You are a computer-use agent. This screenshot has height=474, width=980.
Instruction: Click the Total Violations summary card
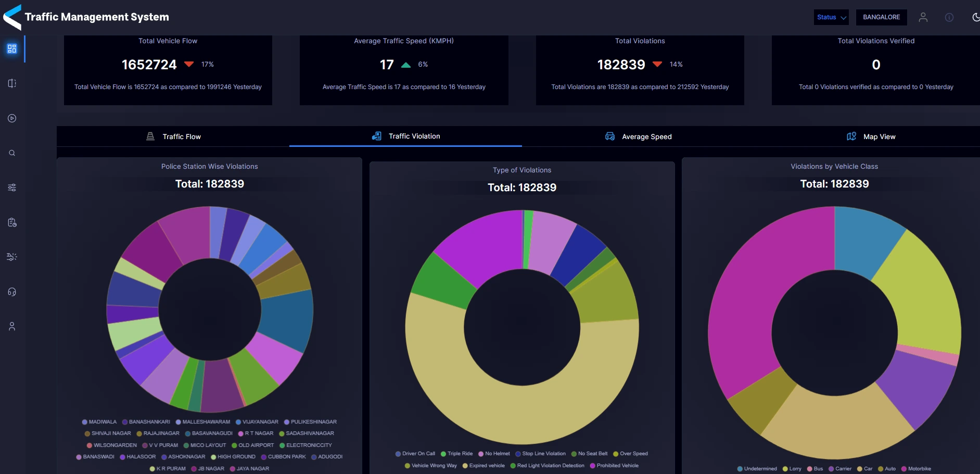click(640, 70)
